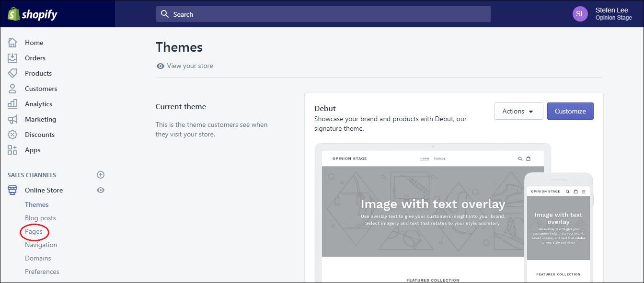
Task: Open the Stefen Lee account menu
Action: click(x=602, y=14)
